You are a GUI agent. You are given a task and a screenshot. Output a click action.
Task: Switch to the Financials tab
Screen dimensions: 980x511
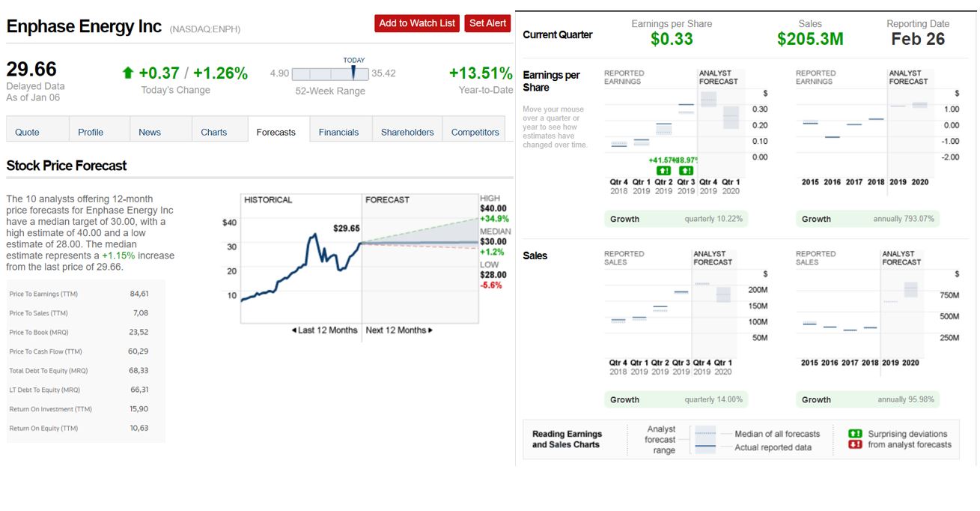(338, 132)
